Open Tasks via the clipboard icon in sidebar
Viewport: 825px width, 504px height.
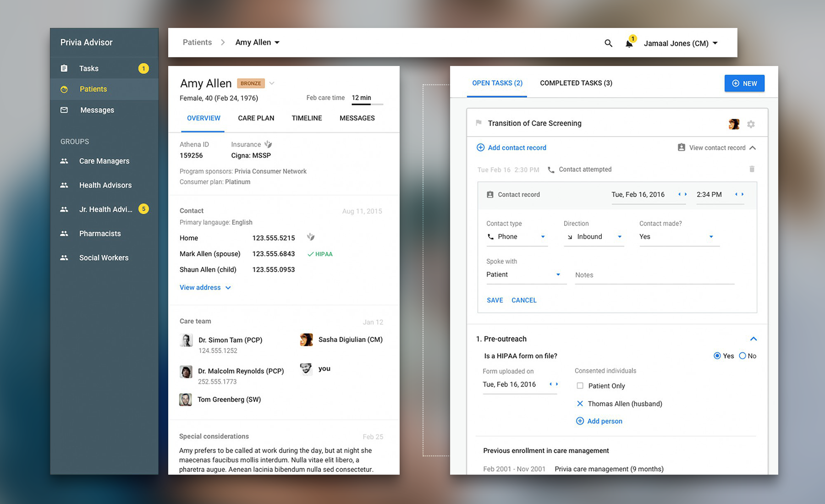64,68
